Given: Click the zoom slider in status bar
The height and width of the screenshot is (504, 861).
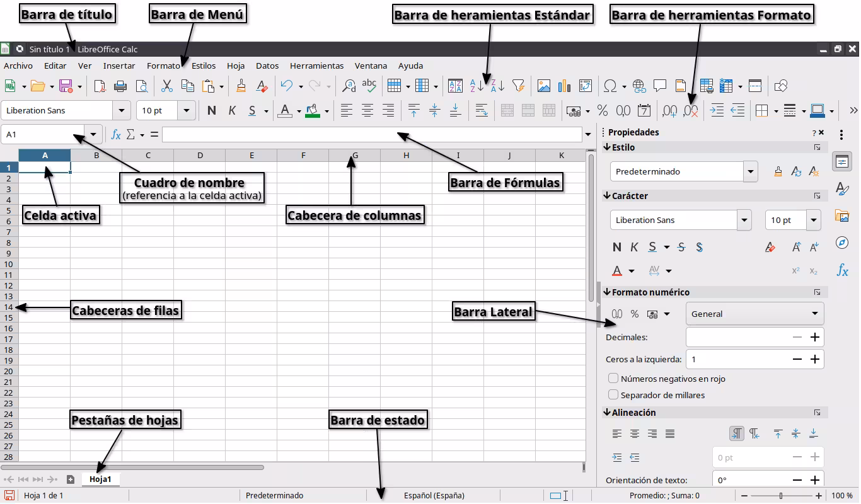Looking at the screenshot, I should (x=781, y=496).
